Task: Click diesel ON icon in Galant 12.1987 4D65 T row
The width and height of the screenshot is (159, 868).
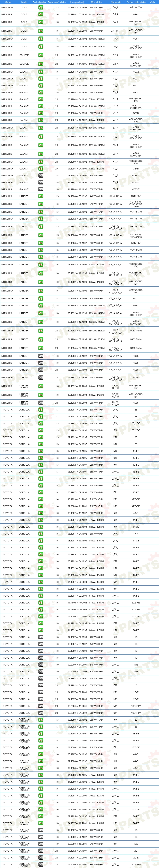Action: point(41,182)
